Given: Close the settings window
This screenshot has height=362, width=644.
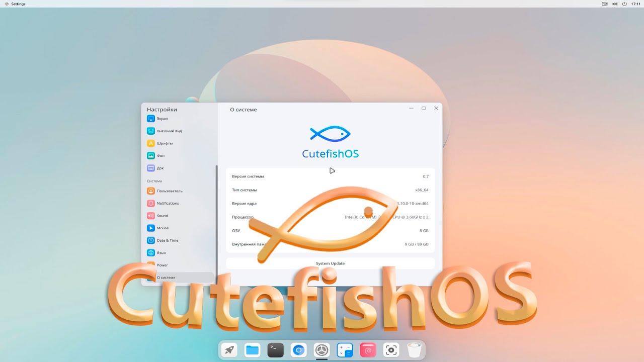Looking at the screenshot, I should click(x=436, y=108).
